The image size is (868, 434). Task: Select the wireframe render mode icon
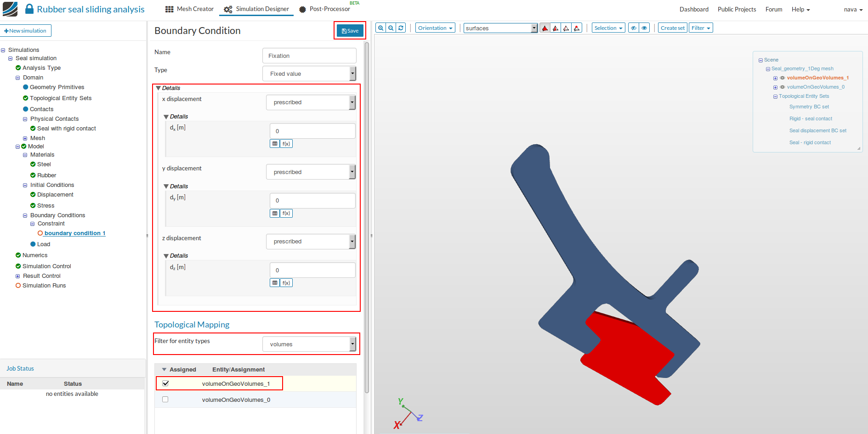pos(566,28)
